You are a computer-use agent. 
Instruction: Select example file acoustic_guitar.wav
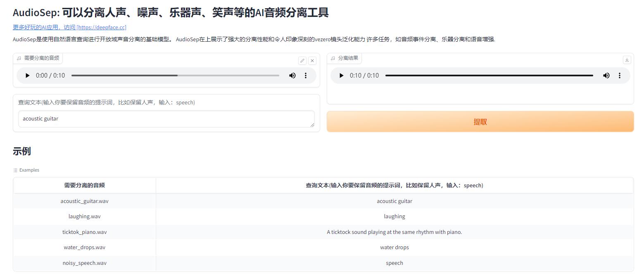[85, 201]
